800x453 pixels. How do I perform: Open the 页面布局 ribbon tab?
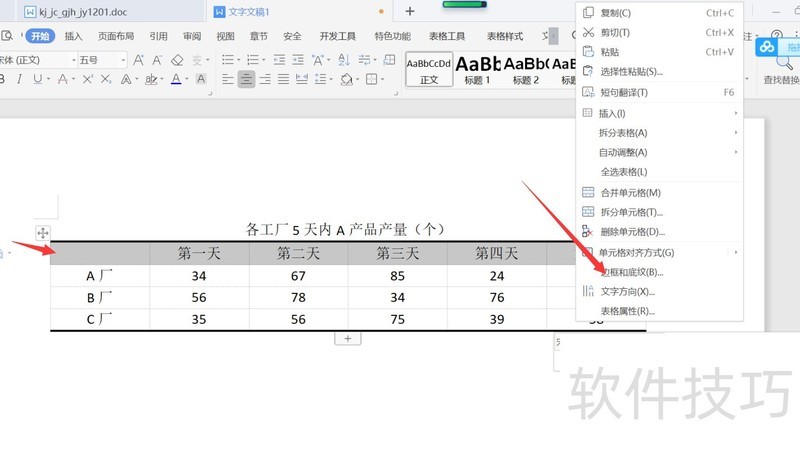[x=116, y=36]
